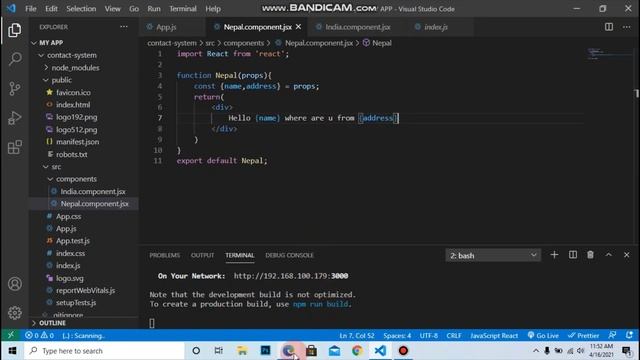Open the network URL link in terminal
This screenshot has height=360, width=640.
[291, 276]
